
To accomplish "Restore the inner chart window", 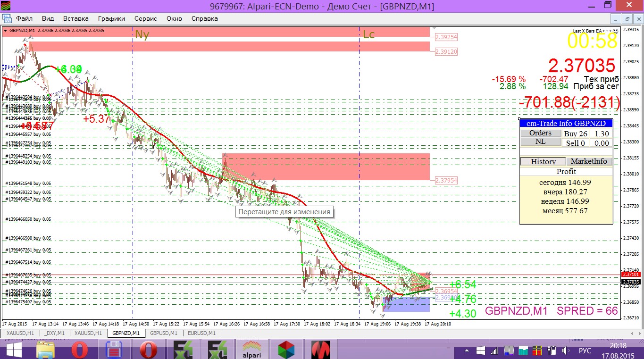I will 627,19.
